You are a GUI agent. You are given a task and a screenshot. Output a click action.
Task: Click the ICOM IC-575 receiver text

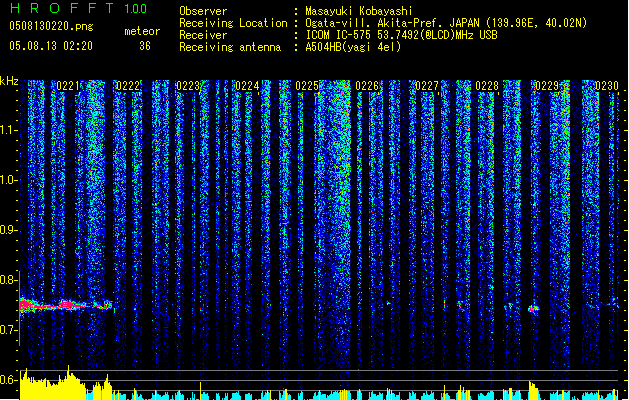click(401, 35)
